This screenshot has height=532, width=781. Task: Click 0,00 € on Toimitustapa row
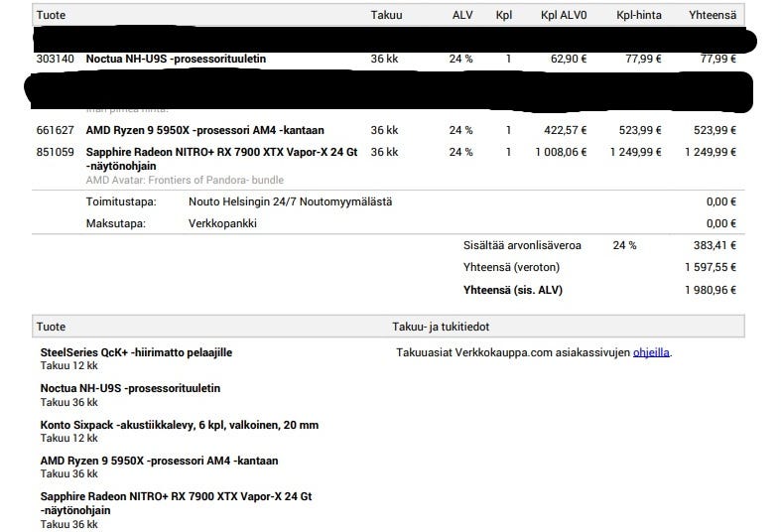point(721,202)
